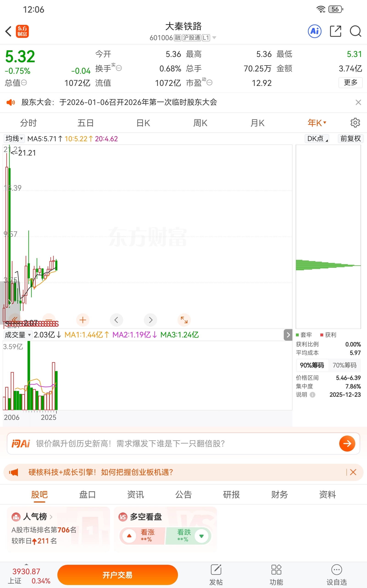Switch to 90%筹码 option
The height and width of the screenshot is (588, 367).
[312, 365]
